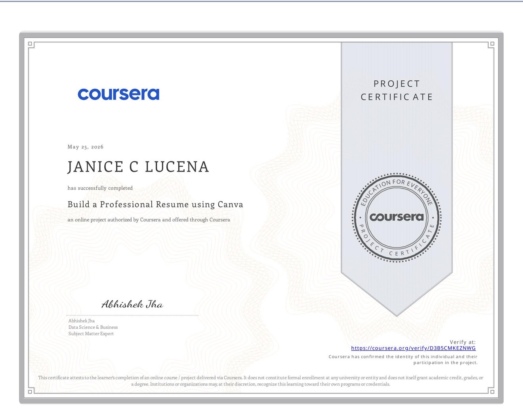Click the certificate disclaimer footer text

[261, 381]
